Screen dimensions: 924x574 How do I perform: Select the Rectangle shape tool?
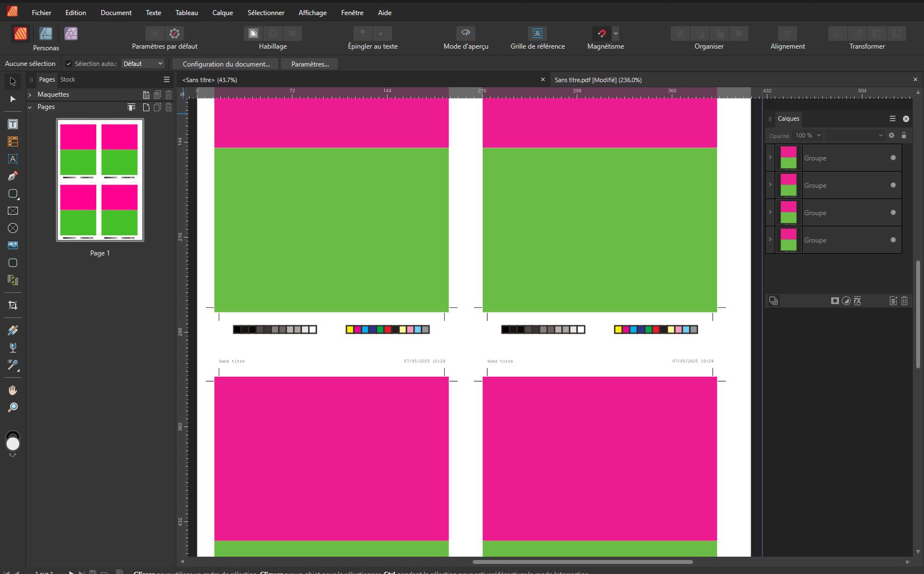[13, 193]
